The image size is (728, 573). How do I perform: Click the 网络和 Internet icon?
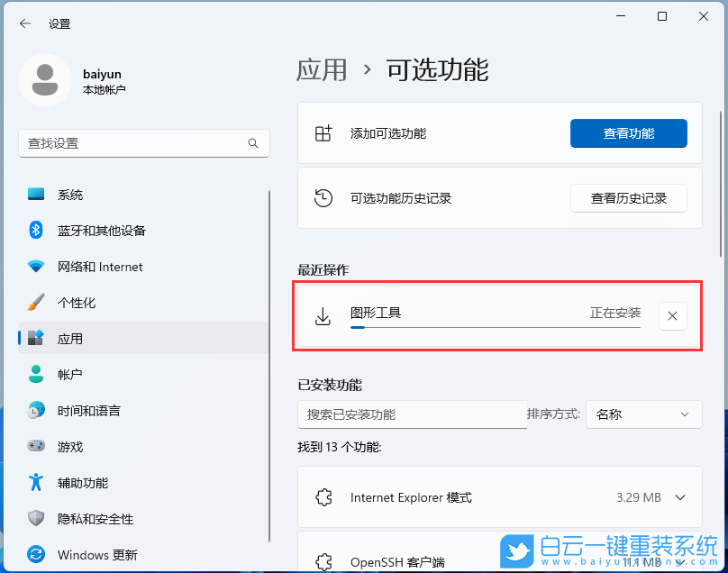[36, 267]
